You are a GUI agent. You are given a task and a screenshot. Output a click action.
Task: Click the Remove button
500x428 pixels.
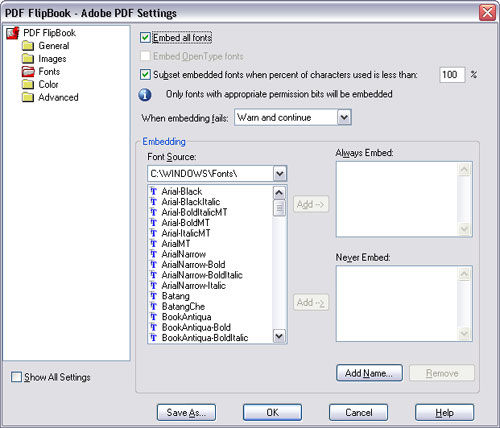(442, 373)
